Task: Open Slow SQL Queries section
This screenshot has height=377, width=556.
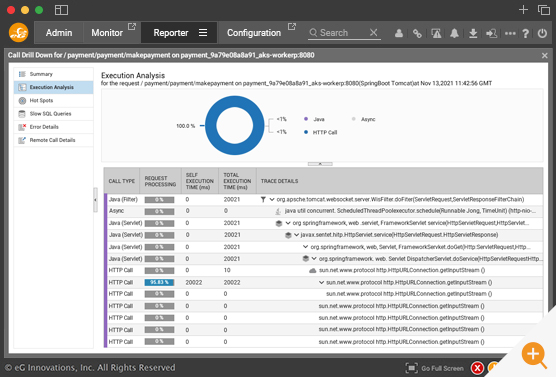Action: pos(54,114)
